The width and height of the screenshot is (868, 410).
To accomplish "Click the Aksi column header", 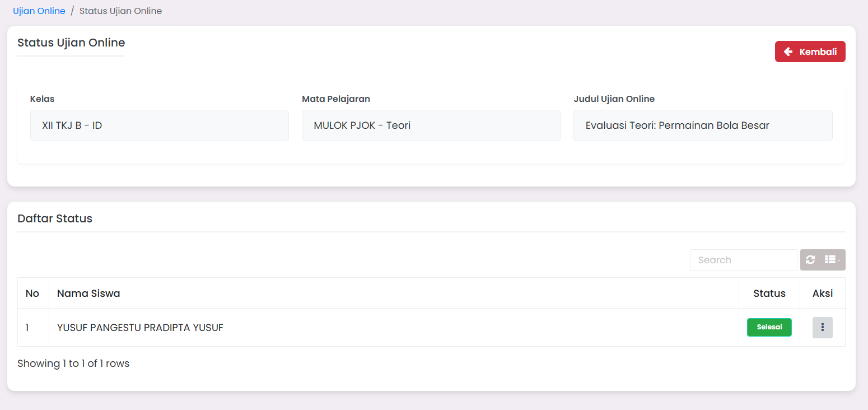I will (x=822, y=293).
